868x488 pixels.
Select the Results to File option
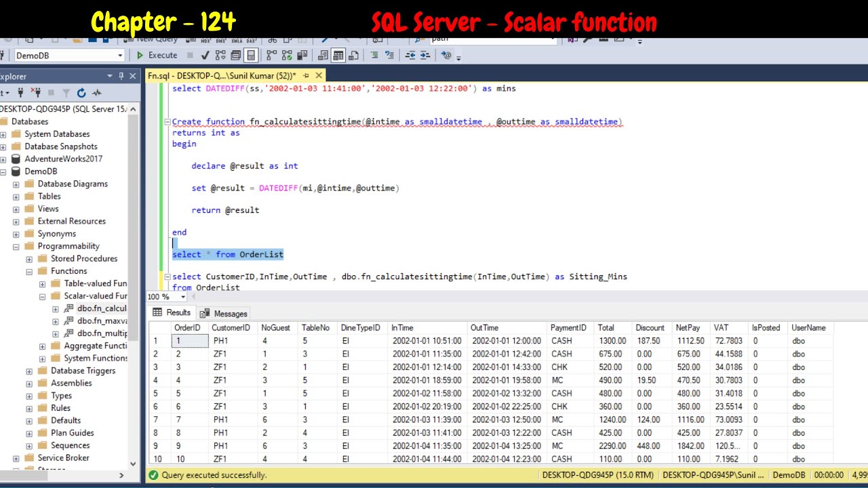(353, 56)
